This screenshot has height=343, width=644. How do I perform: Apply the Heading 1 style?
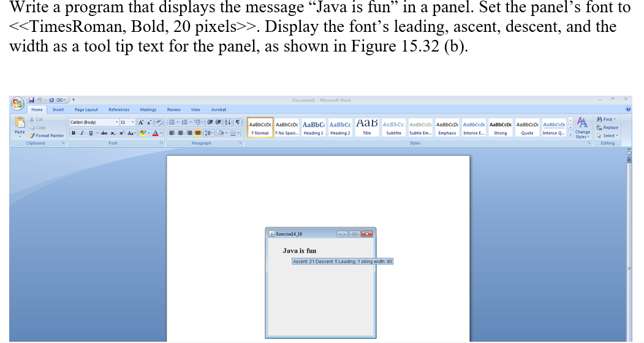click(x=313, y=128)
